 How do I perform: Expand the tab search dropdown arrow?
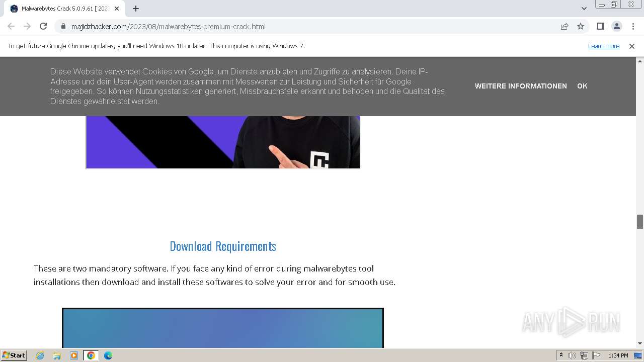pyautogui.click(x=584, y=9)
